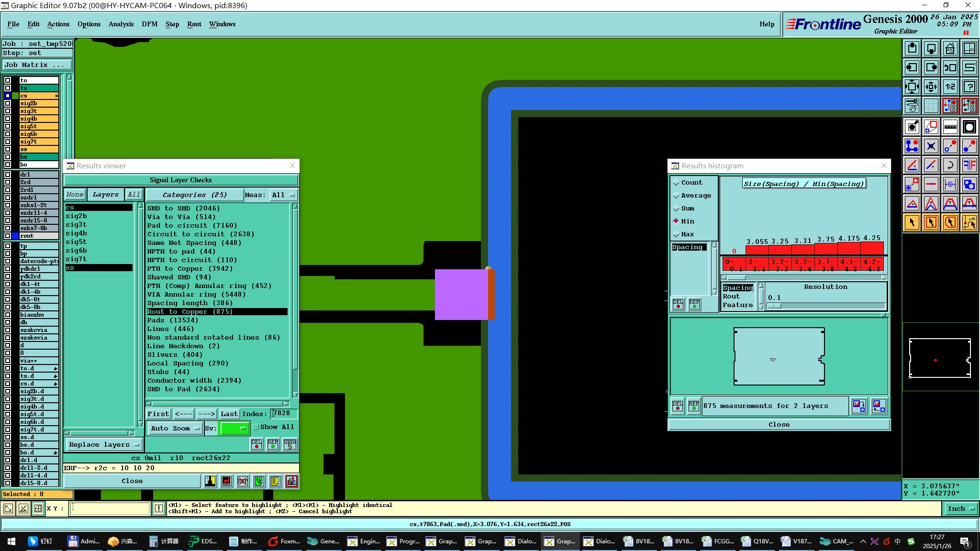Image resolution: width=980 pixels, height=551 pixels.
Task: Click the pan left arrow icon
Action: click(912, 67)
